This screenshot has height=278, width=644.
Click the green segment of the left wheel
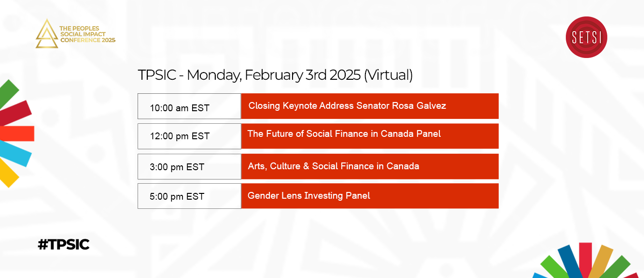[x=9, y=93]
